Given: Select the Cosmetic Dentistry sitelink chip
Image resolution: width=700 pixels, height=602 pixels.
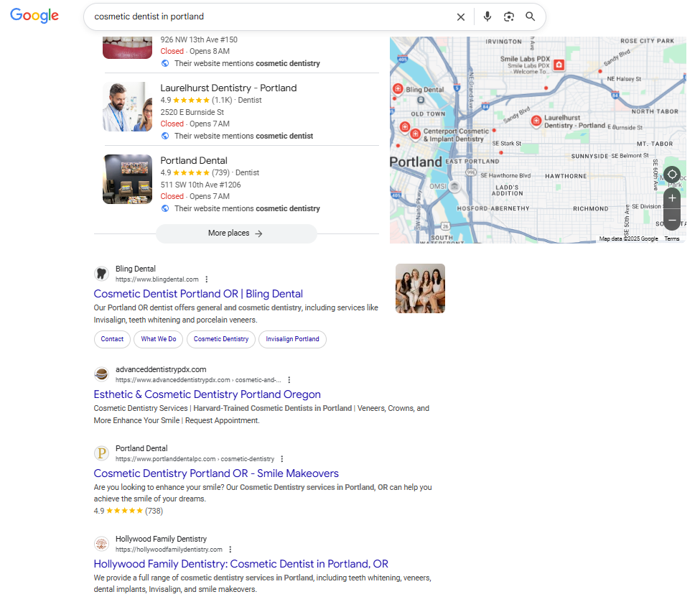Looking at the screenshot, I should pyautogui.click(x=221, y=339).
